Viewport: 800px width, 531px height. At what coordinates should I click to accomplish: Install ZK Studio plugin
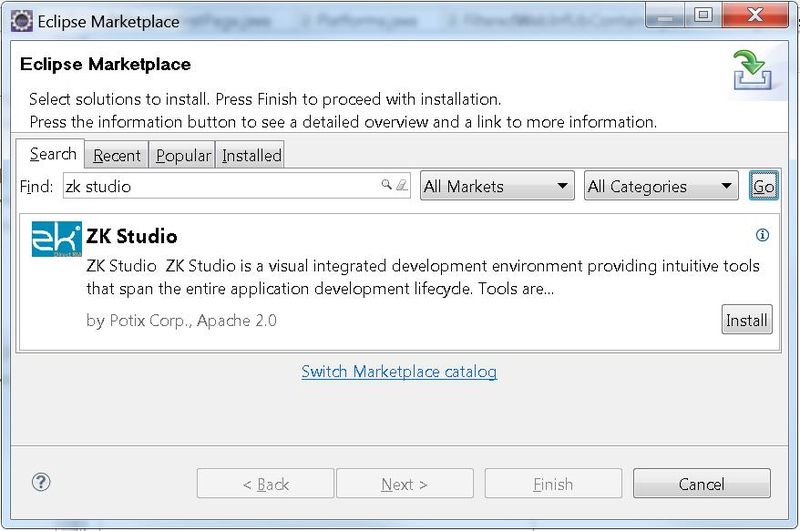746,320
